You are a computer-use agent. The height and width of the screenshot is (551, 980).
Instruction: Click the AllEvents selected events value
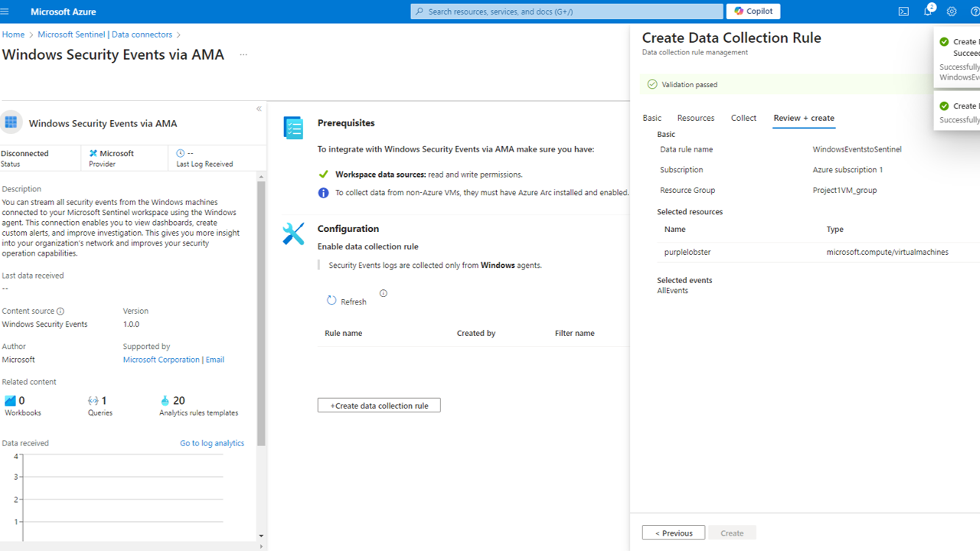672,291
